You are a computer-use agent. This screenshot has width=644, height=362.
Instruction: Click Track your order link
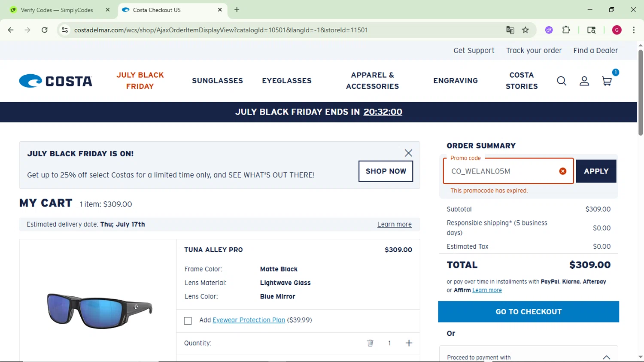coord(534,51)
